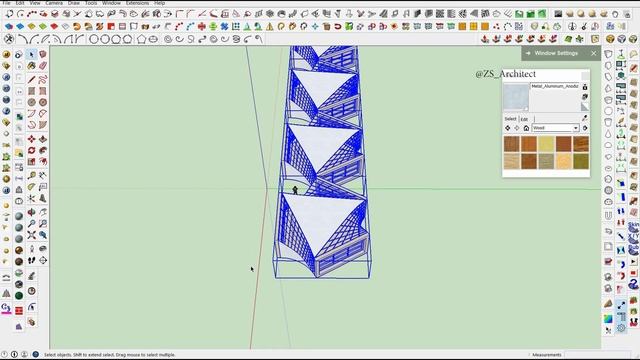Go to In Model materials home icon

pyautogui.click(x=526, y=128)
